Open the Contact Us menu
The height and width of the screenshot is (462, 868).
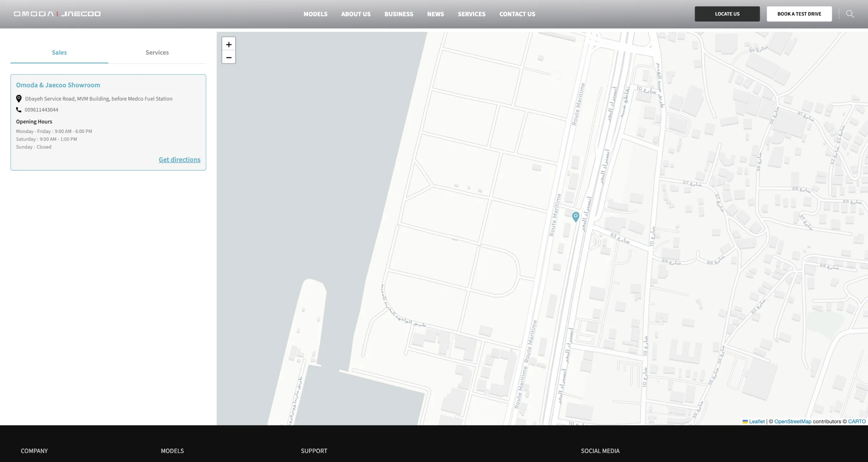coord(517,14)
